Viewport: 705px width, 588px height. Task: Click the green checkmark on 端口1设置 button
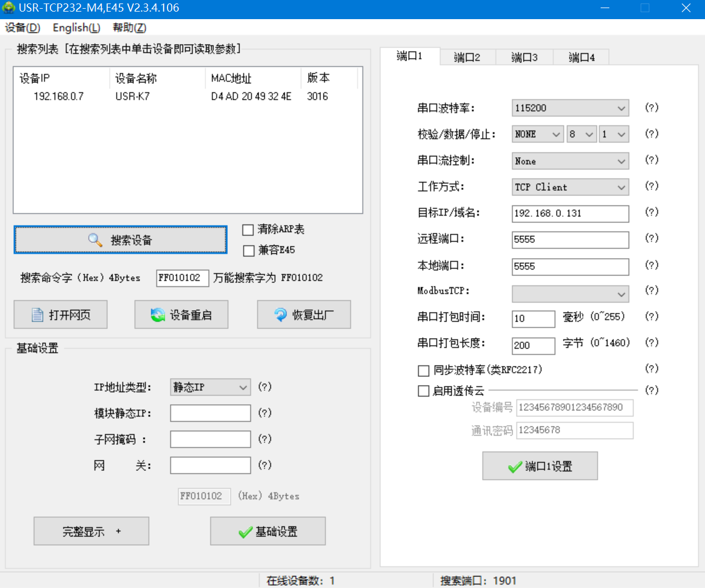pos(515,467)
